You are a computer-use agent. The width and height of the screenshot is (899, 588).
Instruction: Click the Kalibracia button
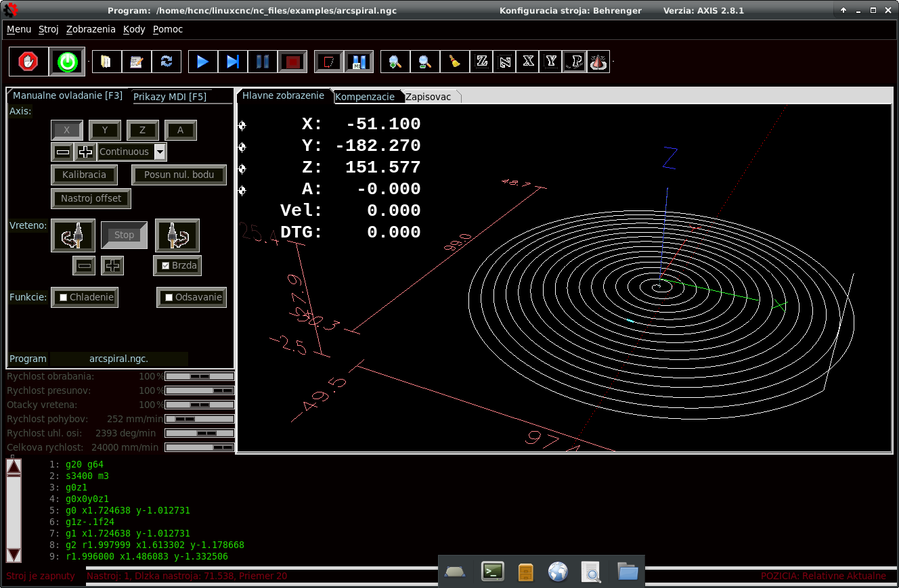click(84, 175)
